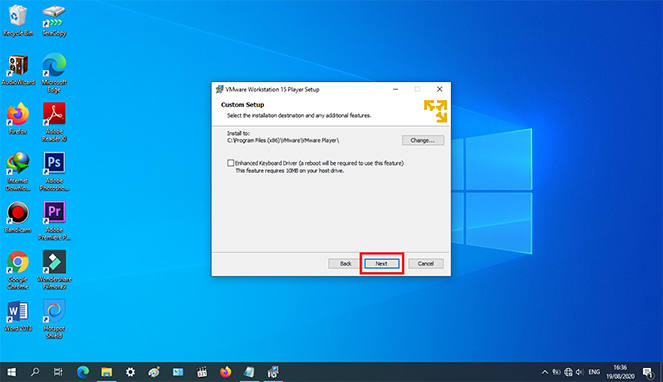Open the network status tray icon

click(568, 372)
